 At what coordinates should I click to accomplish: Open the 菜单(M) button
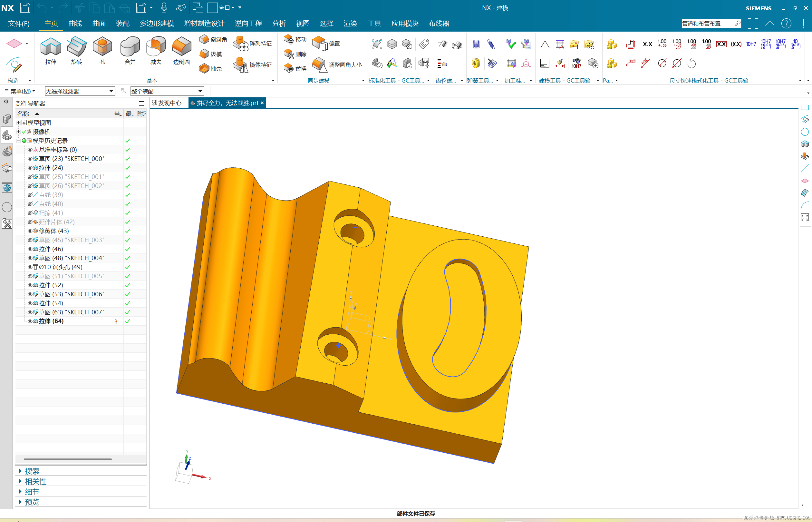pos(20,91)
